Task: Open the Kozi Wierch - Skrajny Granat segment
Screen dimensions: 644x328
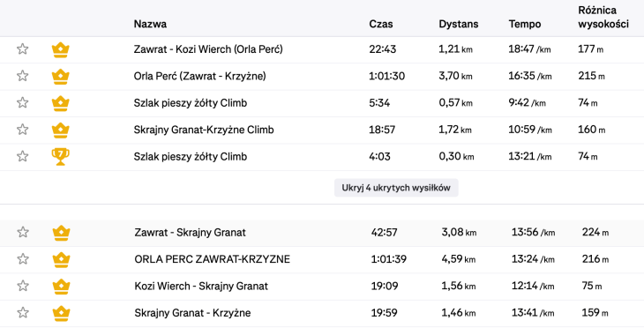Action: coord(201,287)
